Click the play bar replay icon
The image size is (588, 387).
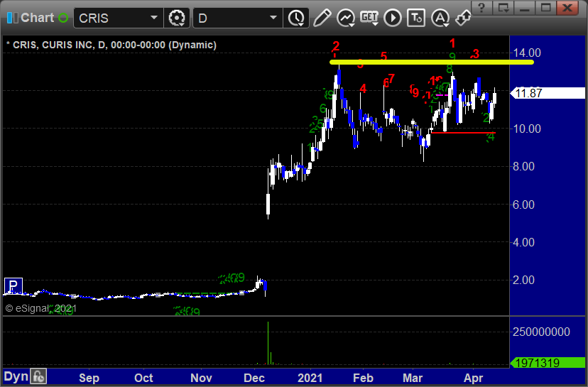click(393, 18)
